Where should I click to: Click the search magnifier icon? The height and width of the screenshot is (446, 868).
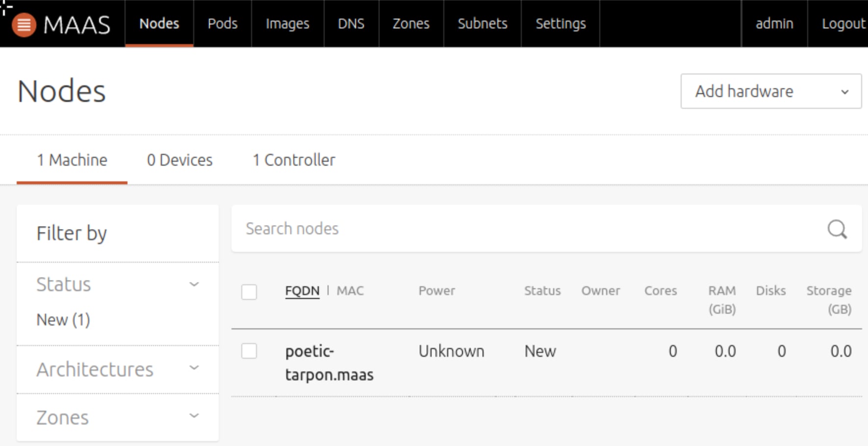[x=837, y=229]
